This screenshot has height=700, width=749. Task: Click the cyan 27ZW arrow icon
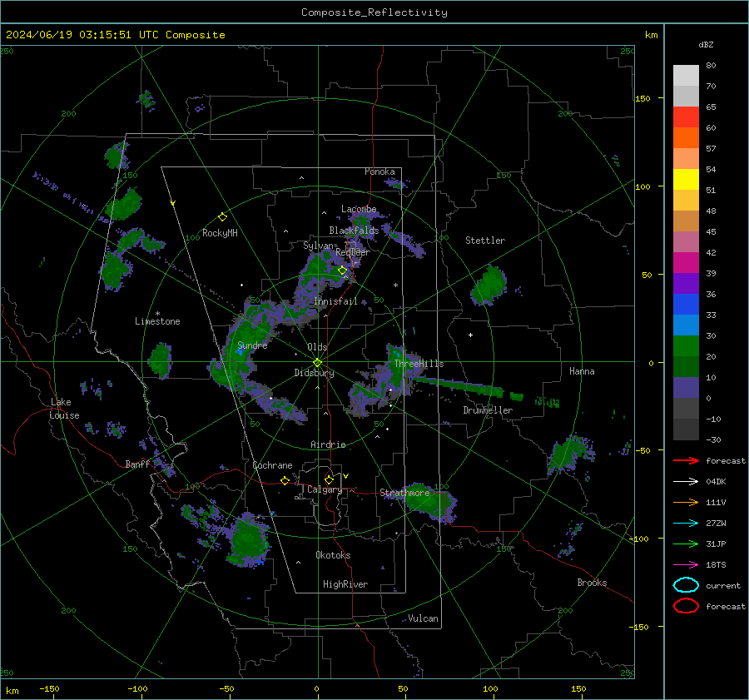(686, 524)
